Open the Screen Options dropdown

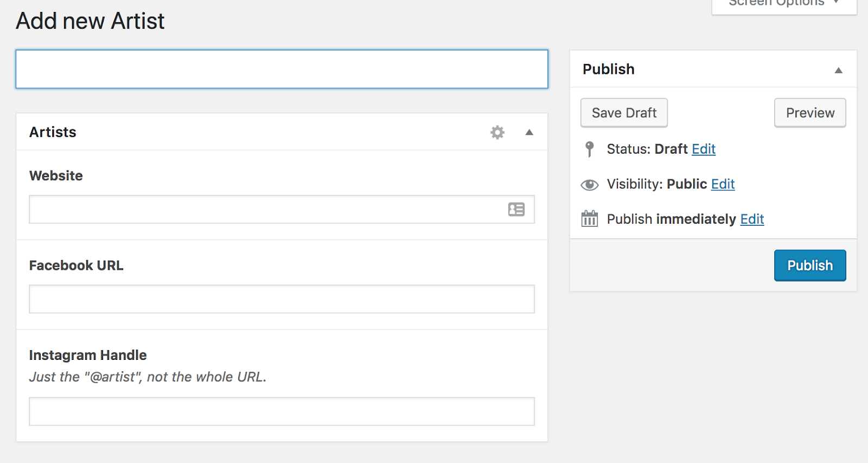click(783, 4)
